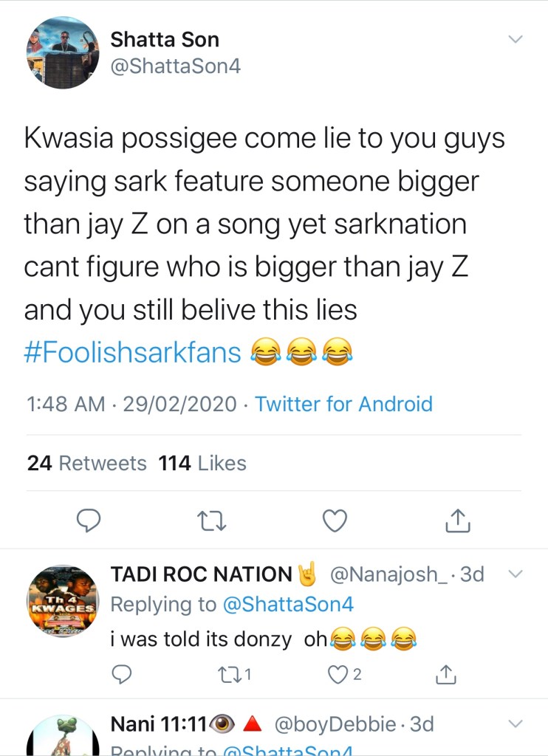
Task: Open Twitter for Android source link
Action: point(343,404)
